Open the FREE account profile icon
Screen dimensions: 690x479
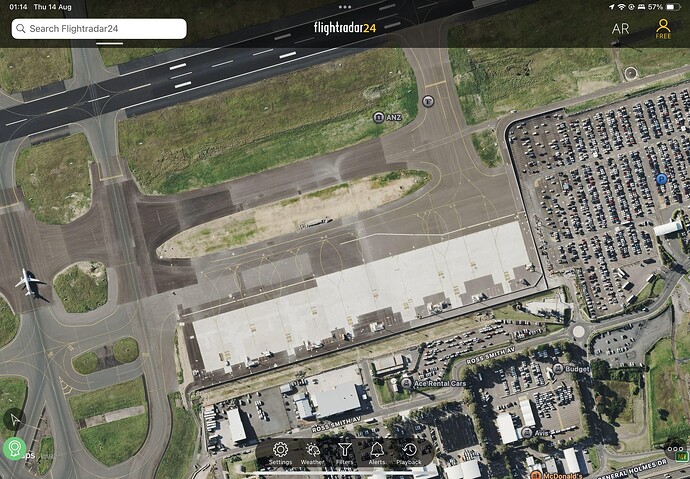(663, 29)
